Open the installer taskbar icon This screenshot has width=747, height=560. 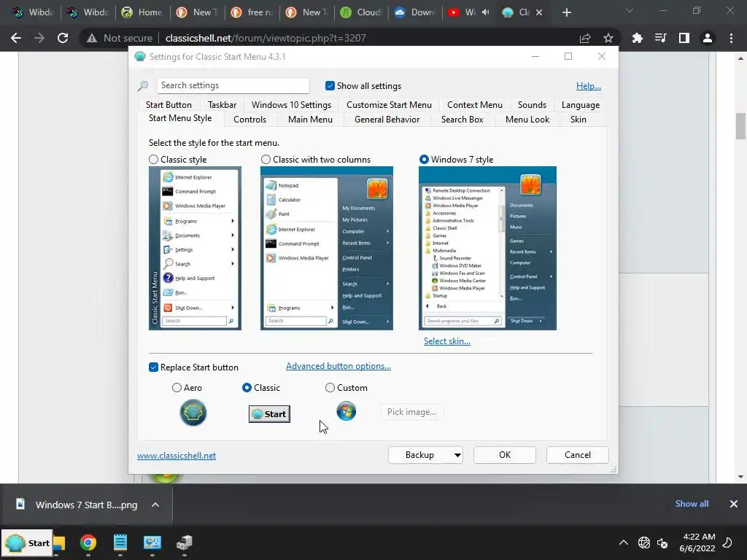coord(185,542)
